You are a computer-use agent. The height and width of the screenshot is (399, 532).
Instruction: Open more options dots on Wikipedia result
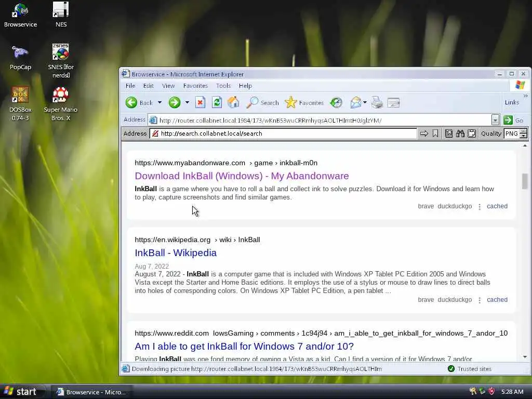click(480, 300)
